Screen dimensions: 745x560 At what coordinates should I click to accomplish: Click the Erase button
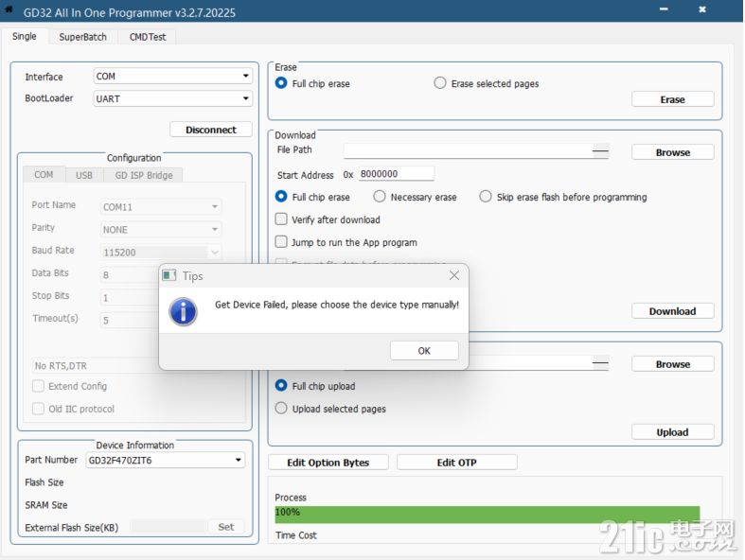tap(672, 99)
